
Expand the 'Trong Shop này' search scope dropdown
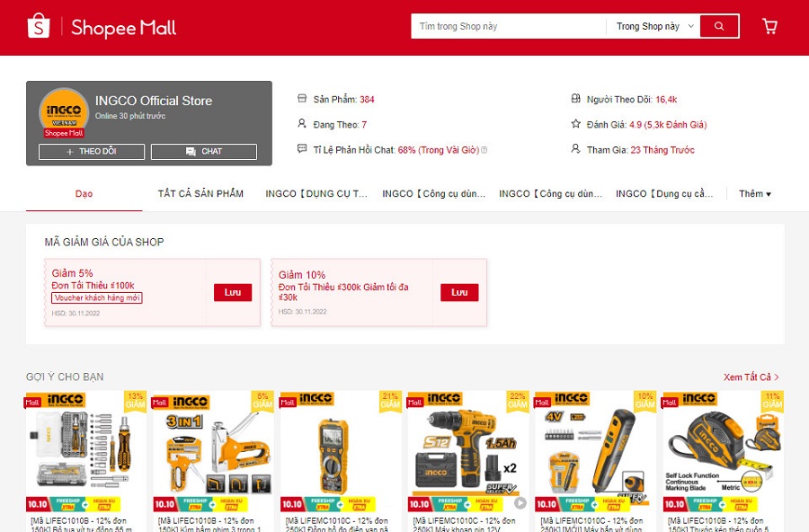(655, 26)
